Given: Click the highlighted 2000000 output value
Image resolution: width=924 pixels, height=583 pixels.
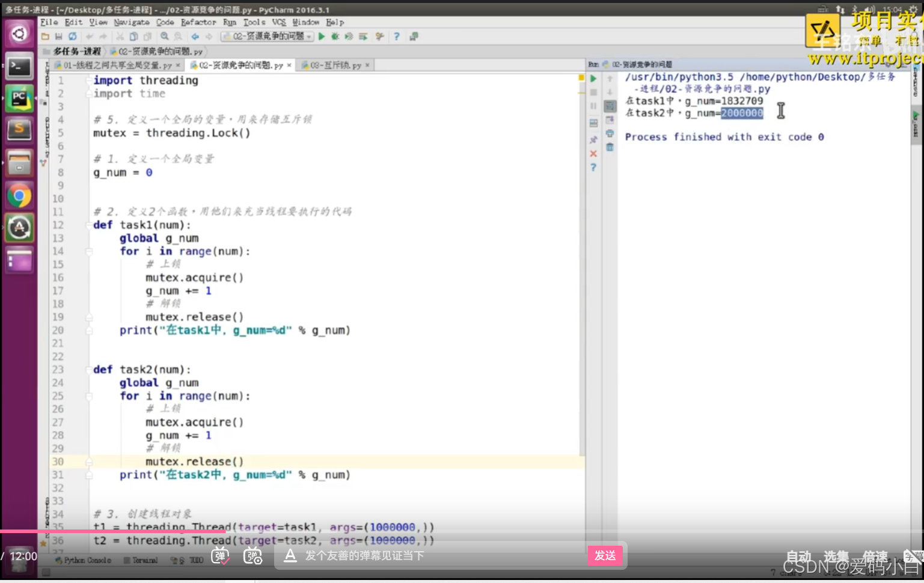Looking at the screenshot, I should click(742, 113).
